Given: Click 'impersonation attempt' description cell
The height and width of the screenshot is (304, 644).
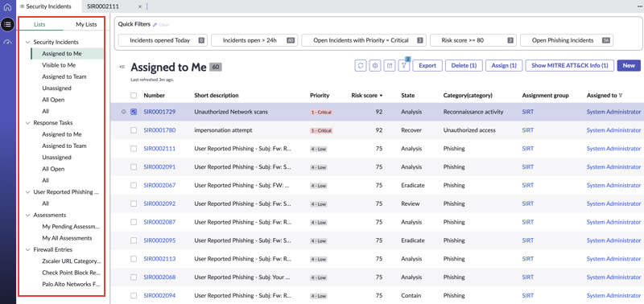Looking at the screenshot, I should pos(223,130).
